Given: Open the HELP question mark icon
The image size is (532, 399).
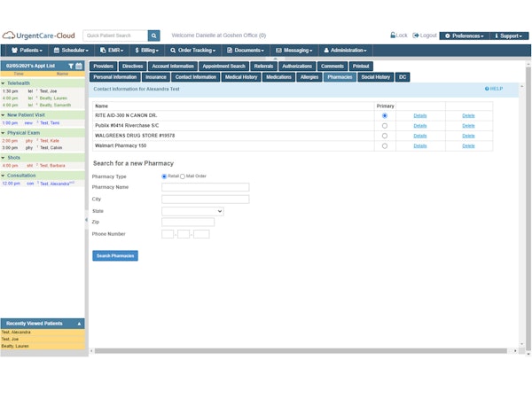Looking at the screenshot, I should (487, 89).
